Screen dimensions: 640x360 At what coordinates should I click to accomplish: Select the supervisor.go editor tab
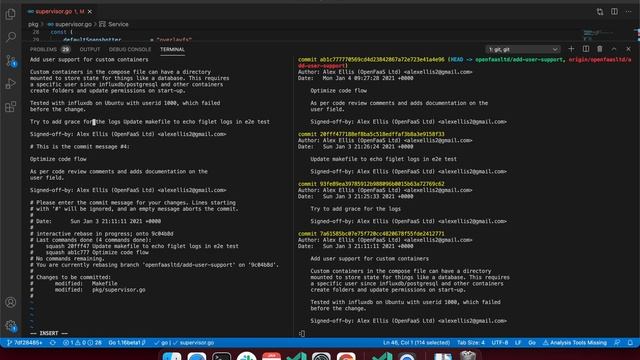(59, 11)
